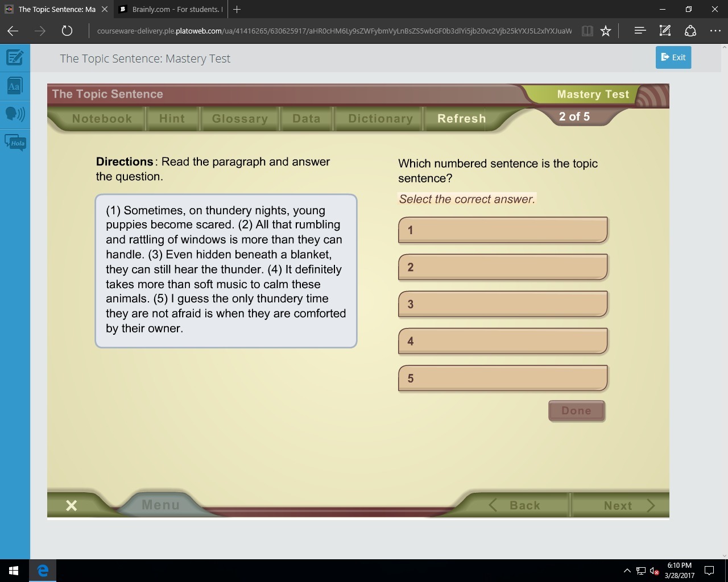Click 'Which numbered sentence is the topic sentence?' text
This screenshot has height=582, width=728.
click(x=498, y=171)
